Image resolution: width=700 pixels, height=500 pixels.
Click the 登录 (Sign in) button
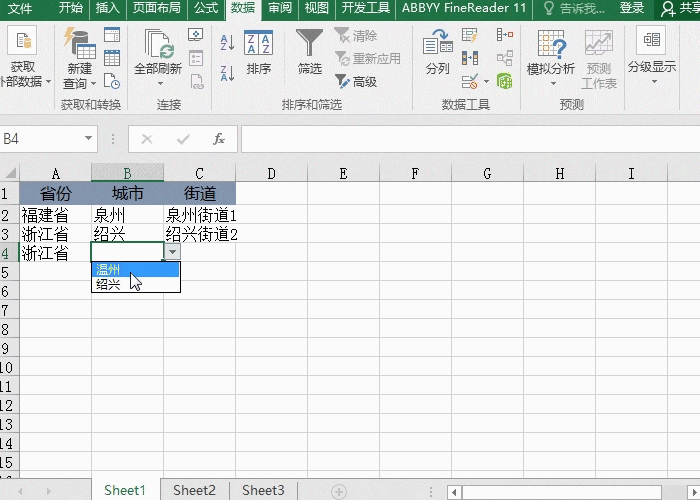(x=631, y=8)
